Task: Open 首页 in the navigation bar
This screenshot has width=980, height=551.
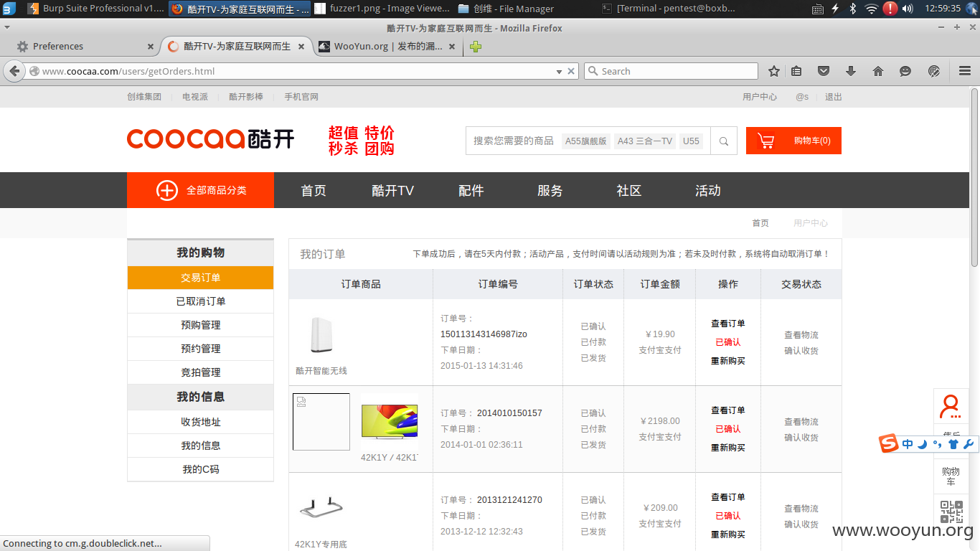Action: pyautogui.click(x=314, y=190)
